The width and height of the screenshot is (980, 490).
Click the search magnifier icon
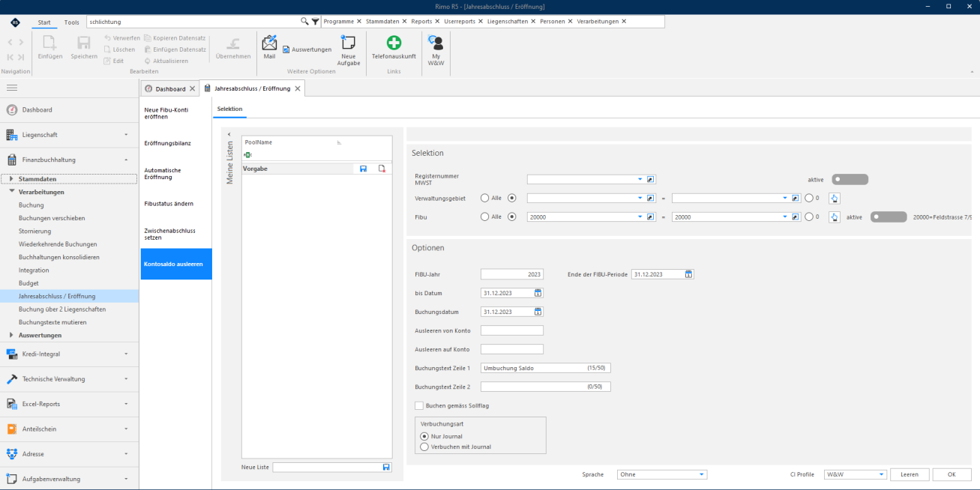[x=304, y=22]
